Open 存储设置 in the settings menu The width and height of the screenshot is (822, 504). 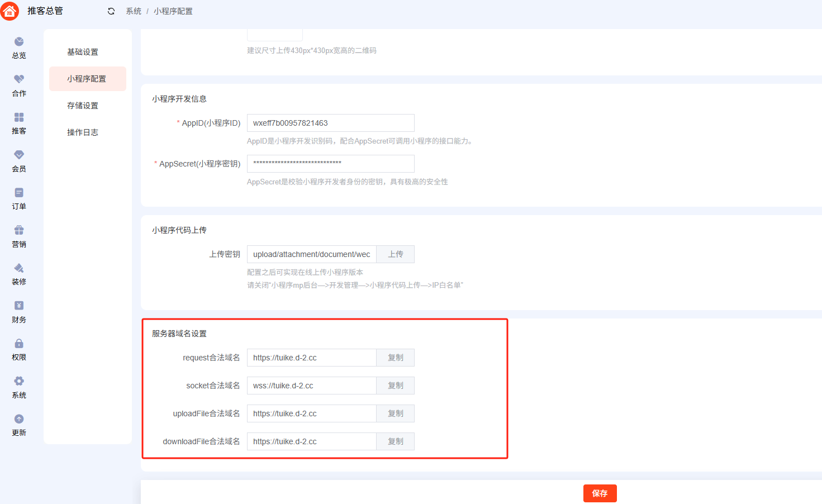click(x=83, y=106)
